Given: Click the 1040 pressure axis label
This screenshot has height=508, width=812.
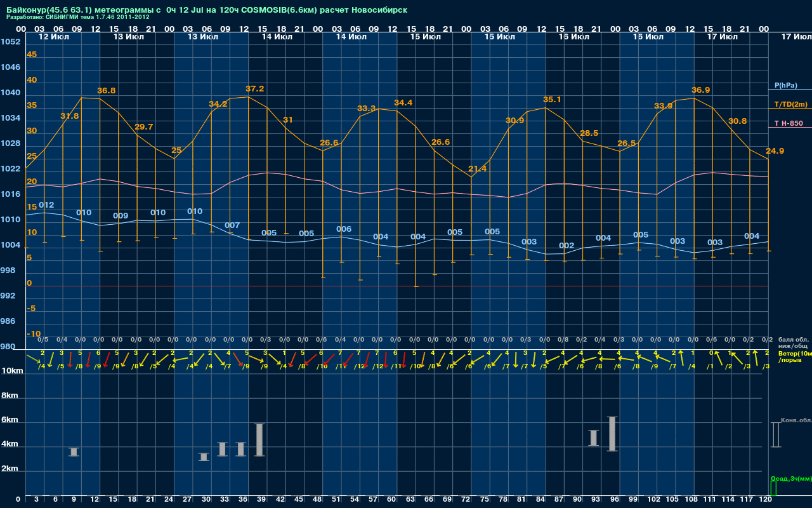Looking at the screenshot, I should [10, 93].
